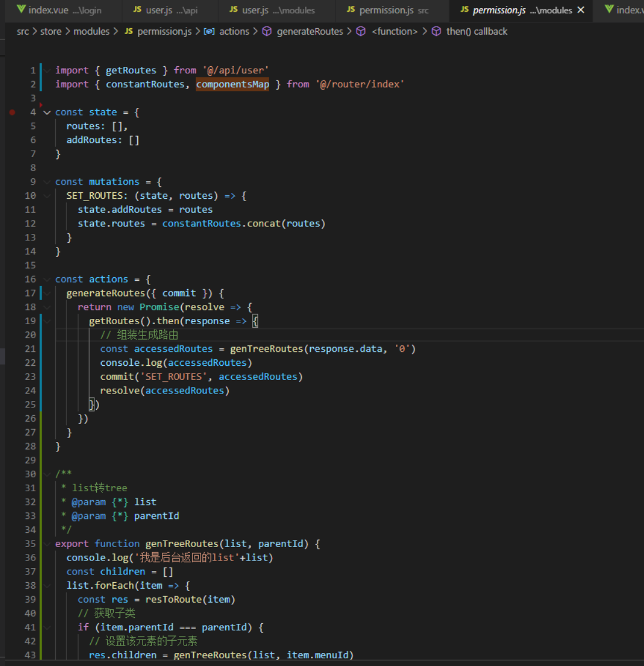This screenshot has height=666, width=644.
Task: Fold Promise callback at line 18
Action: pyautogui.click(x=47, y=307)
